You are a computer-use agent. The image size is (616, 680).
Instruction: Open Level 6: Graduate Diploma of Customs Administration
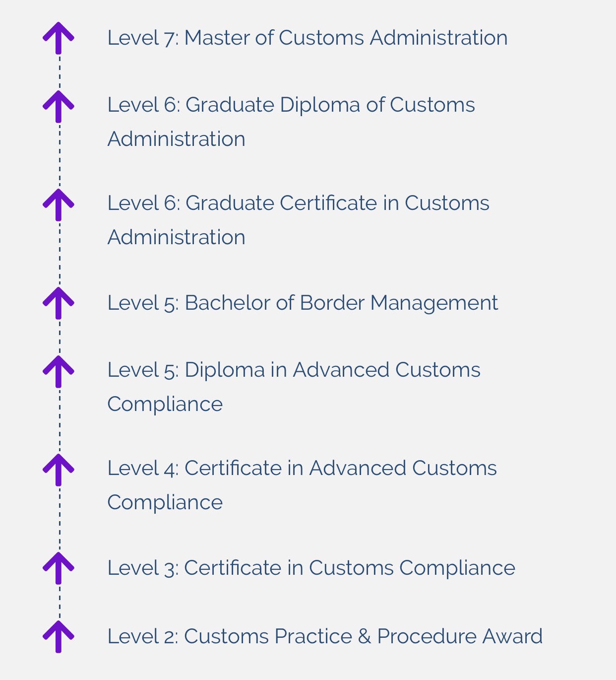[x=291, y=122]
